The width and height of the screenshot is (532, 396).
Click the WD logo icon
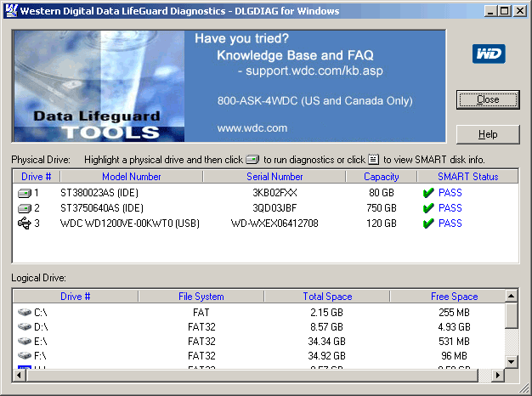[x=489, y=54]
